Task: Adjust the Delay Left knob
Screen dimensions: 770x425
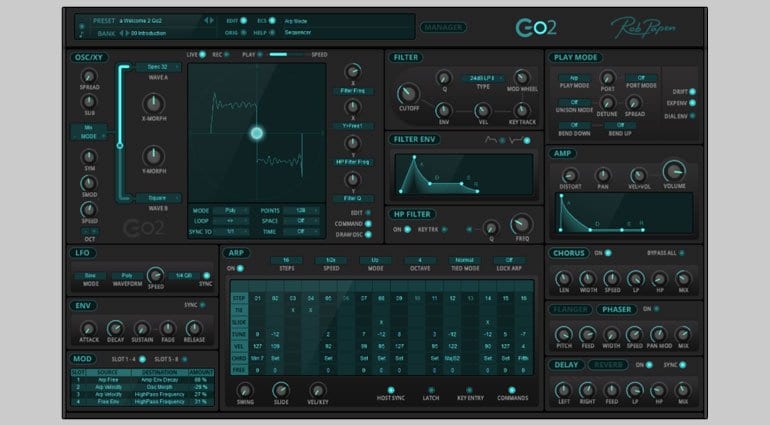Action: [563, 391]
